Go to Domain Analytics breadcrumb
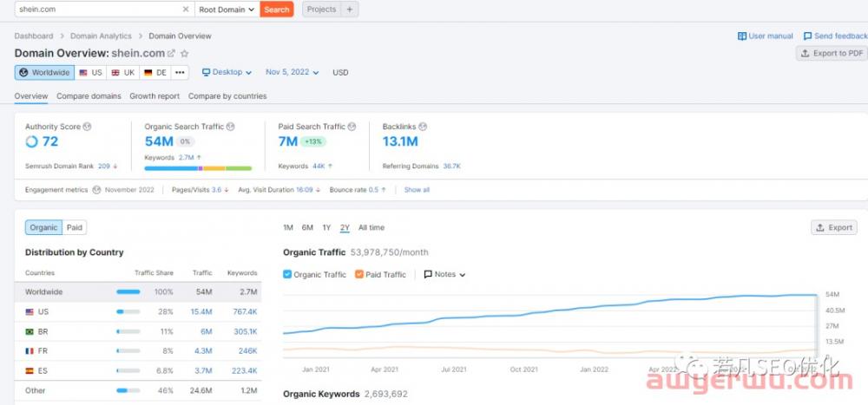868x405 pixels. pos(101,36)
